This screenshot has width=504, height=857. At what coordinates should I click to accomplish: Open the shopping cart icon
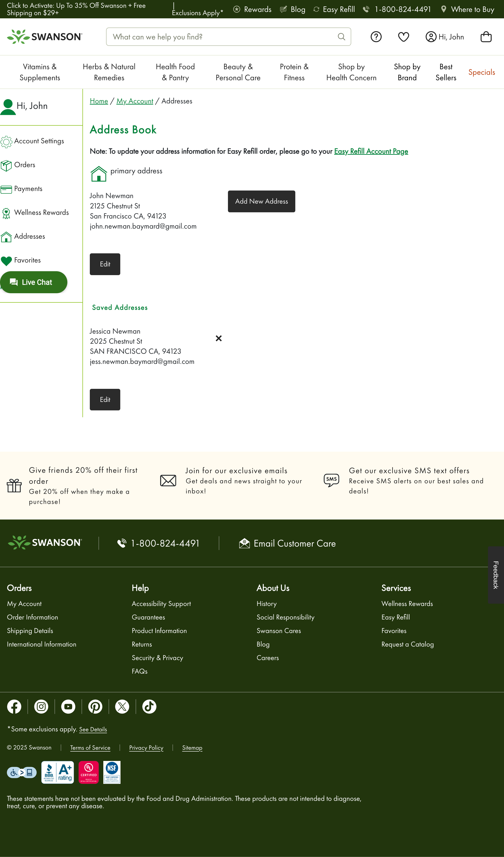click(x=486, y=36)
